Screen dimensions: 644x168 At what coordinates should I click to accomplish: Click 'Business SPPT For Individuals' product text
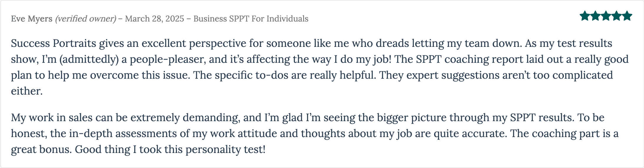click(251, 19)
